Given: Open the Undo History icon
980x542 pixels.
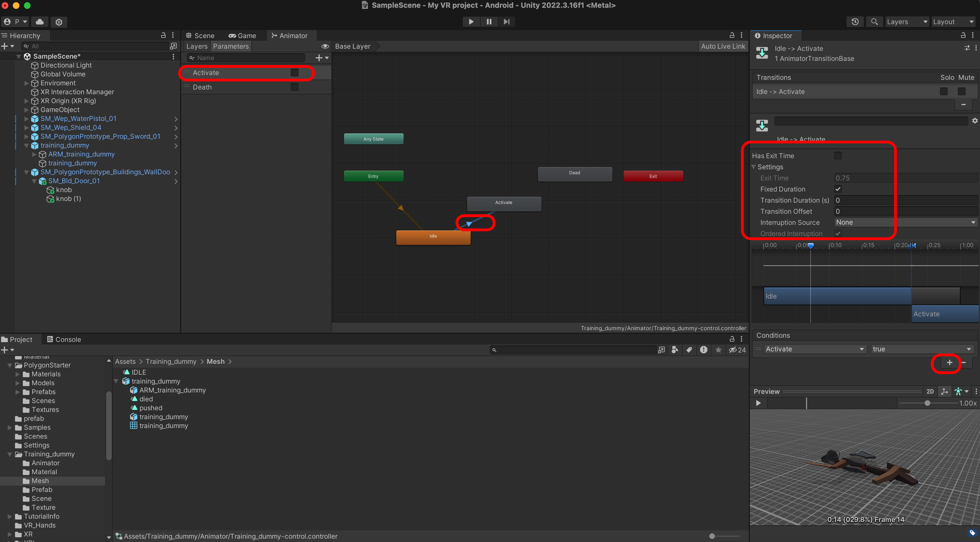Looking at the screenshot, I should pyautogui.click(x=855, y=22).
